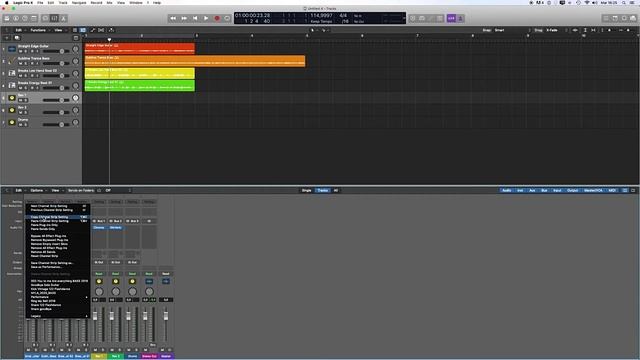This screenshot has height=360, width=640.
Task: Switch Mixer to Single view
Action: [307, 191]
